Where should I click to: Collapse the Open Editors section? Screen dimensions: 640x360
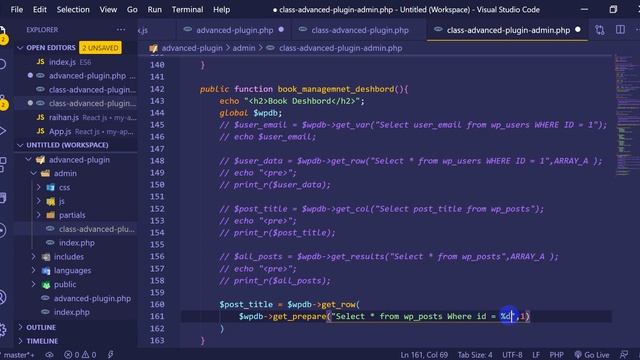click(x=20, y=48)
